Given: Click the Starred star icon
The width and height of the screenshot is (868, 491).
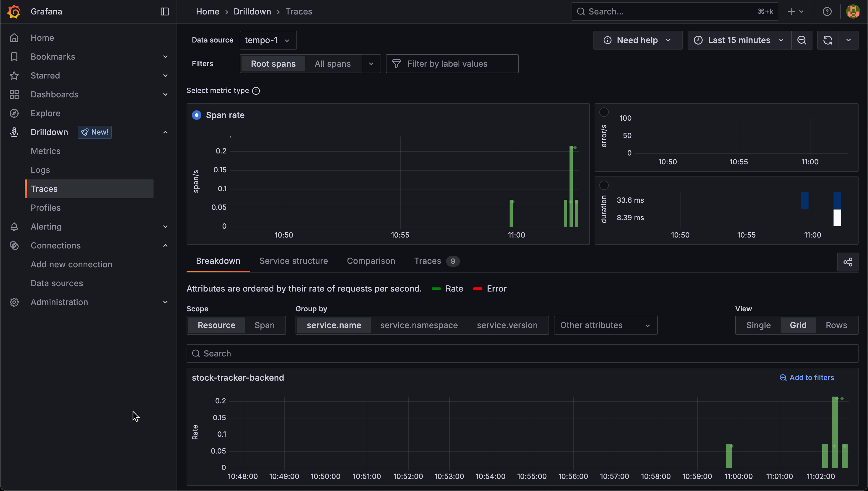Looking at the screenshot, I should 14,76.
